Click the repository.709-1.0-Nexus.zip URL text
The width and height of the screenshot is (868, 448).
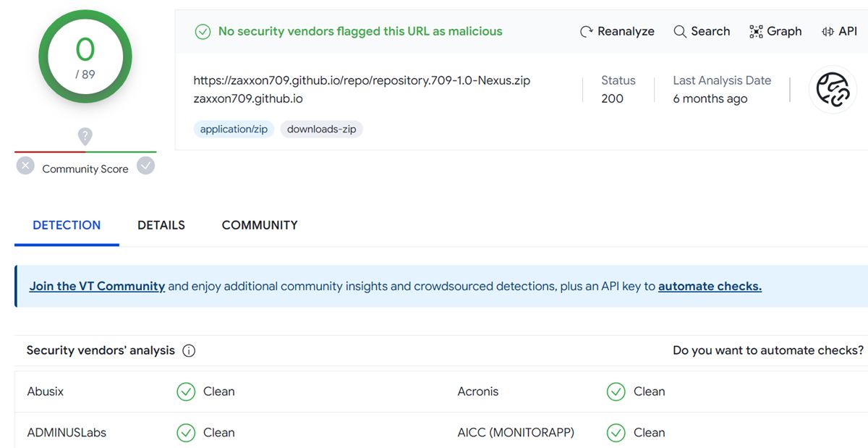(362, 80)
